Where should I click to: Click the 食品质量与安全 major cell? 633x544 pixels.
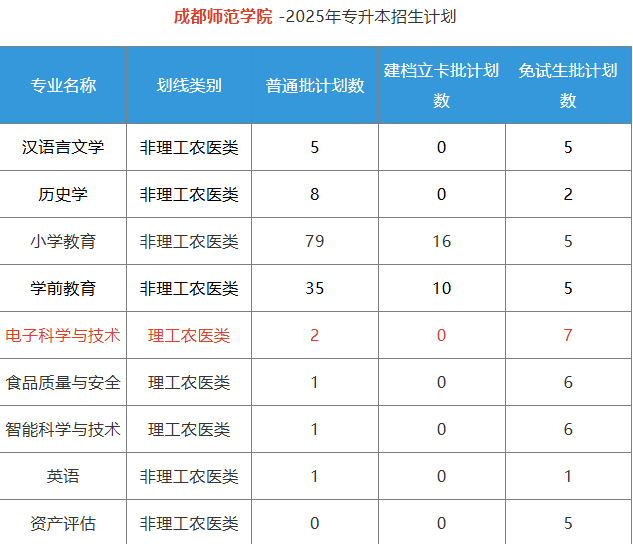click(63, 383)
